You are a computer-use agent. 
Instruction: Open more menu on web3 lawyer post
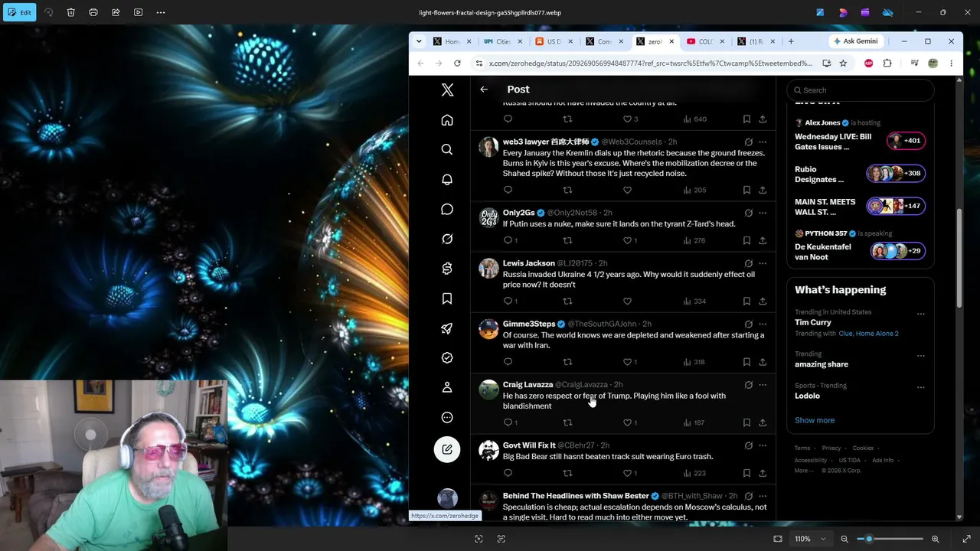[763, 142]
